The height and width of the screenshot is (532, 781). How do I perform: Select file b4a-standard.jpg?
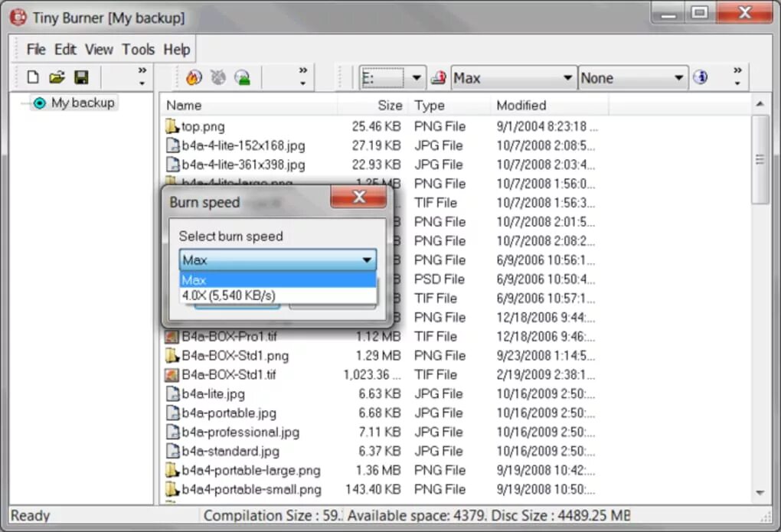[x=230, y=452]
